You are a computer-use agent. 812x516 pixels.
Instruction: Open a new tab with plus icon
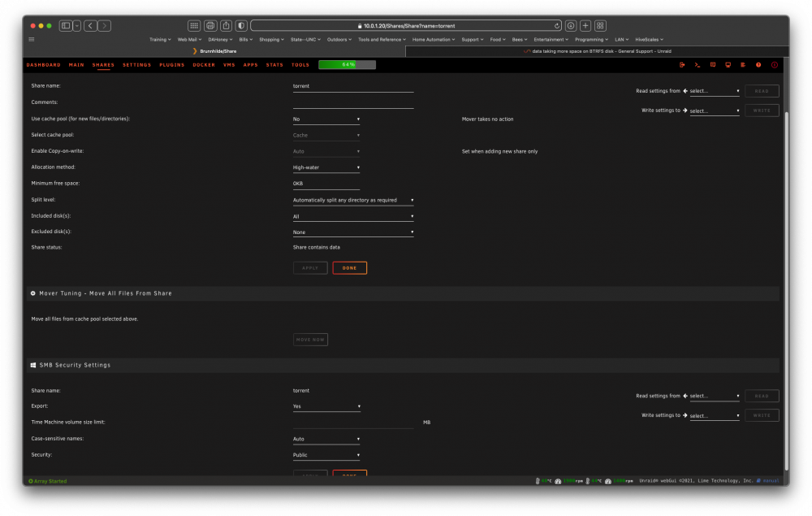point(585,25)
